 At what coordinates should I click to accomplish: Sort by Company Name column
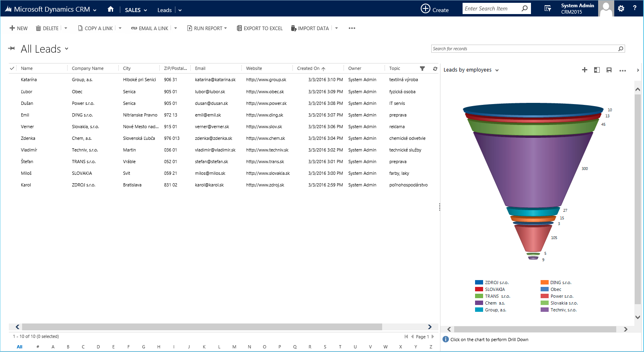88,68
